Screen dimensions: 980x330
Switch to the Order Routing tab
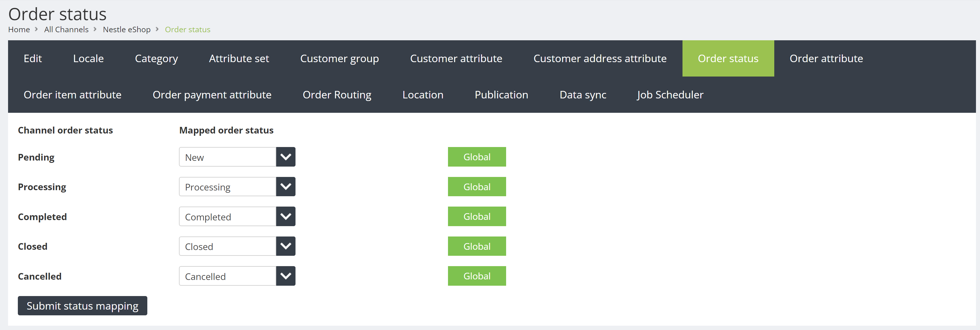[x=337, y=95]
